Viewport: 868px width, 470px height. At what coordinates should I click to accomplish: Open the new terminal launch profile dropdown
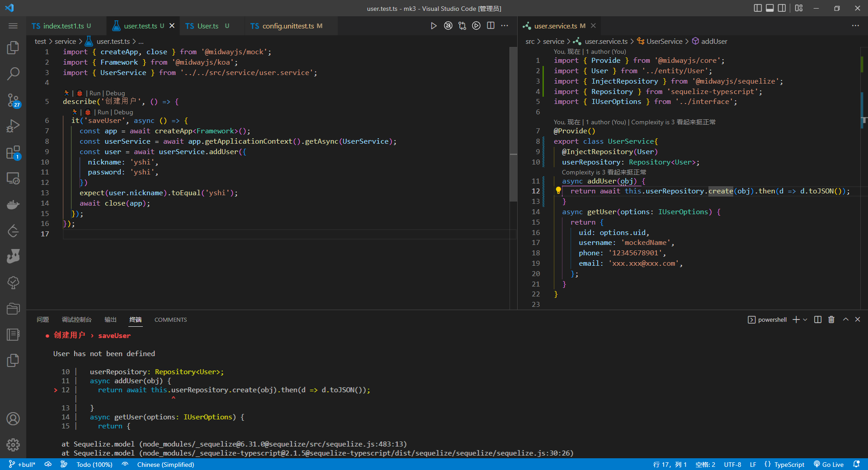[x=805, y=320]
